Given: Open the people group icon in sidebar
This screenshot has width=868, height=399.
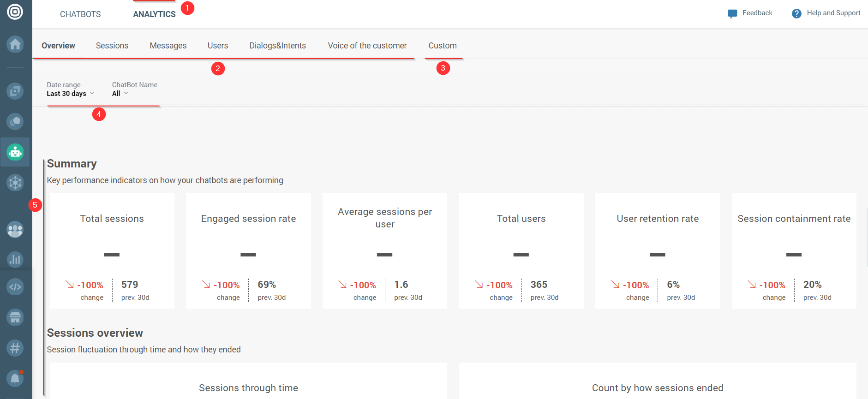Looking at the screenshot, I should click(15, 229).
